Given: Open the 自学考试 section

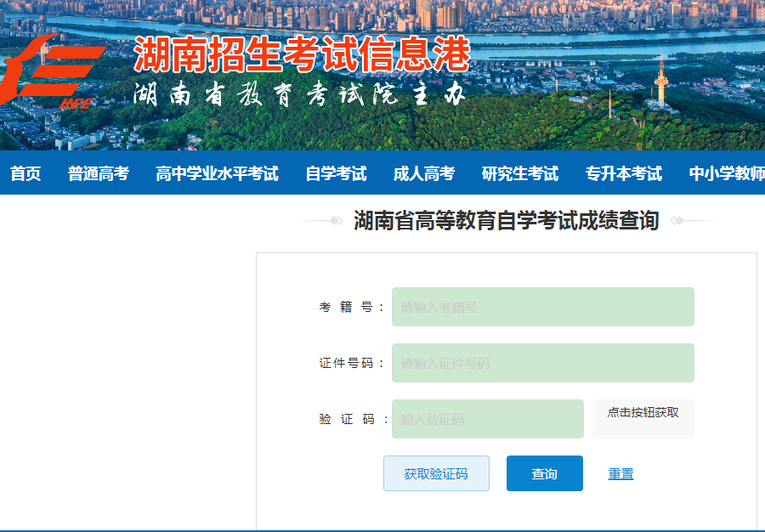Looking at the screenshot, I should 336,173.
